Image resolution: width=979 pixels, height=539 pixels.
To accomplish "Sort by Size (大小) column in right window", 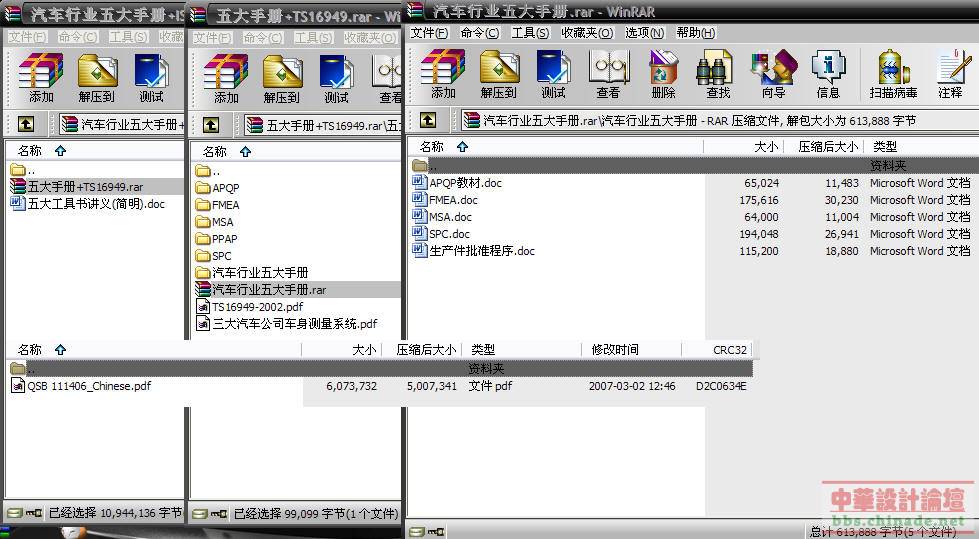I will 743,147.
